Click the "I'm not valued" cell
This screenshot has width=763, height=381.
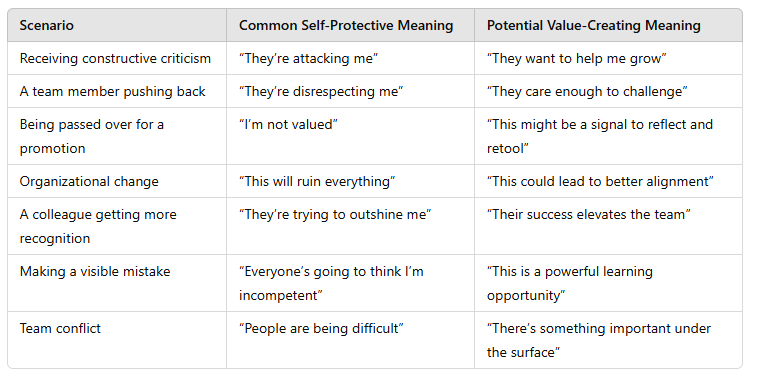coord(350,136)
